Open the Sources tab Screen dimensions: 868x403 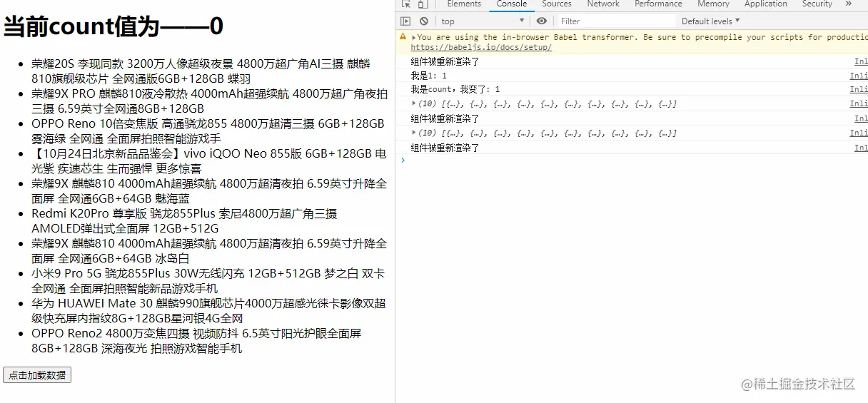click(x=557, y=4)
